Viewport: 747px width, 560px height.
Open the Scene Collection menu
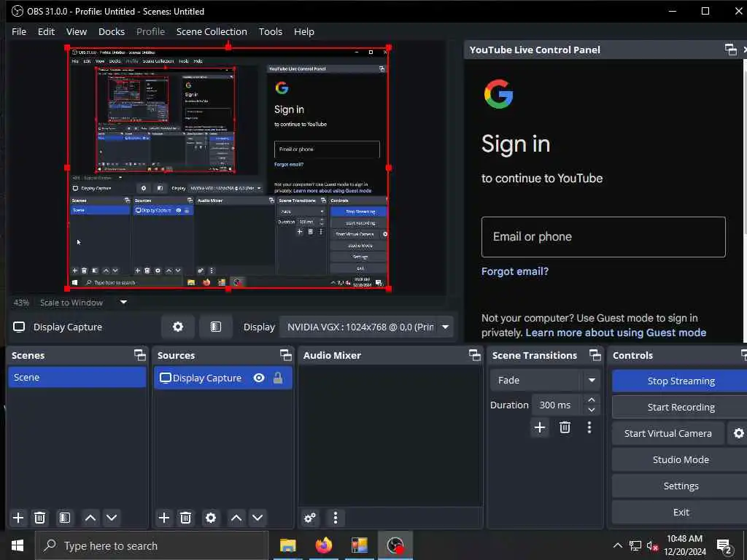pyautogui.click(x=212, y=31)
